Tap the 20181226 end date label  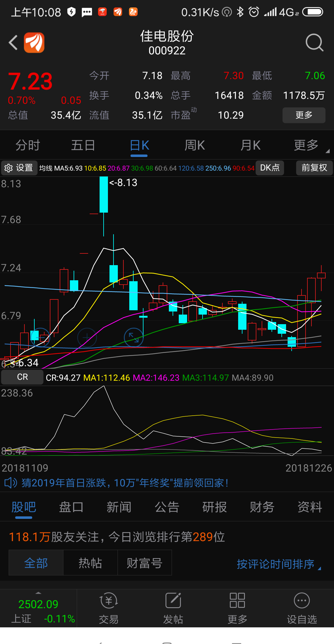pos(309,468)
